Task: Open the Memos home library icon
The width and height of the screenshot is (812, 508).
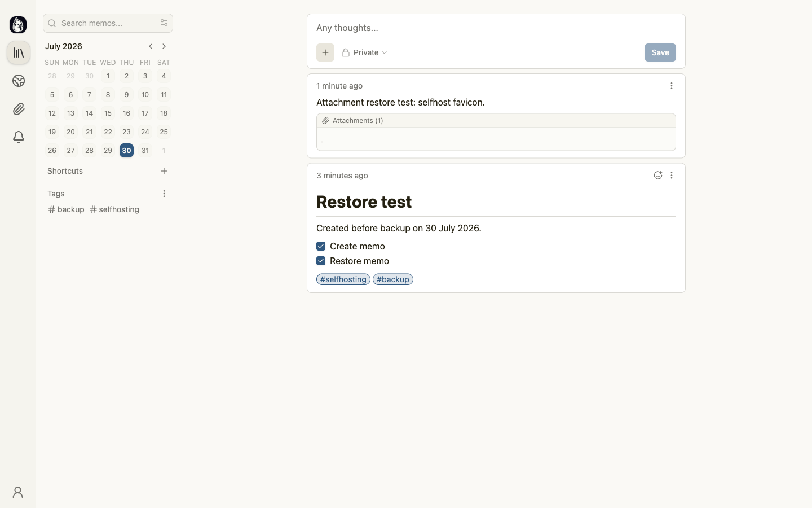Action: [x=19, y=53]
